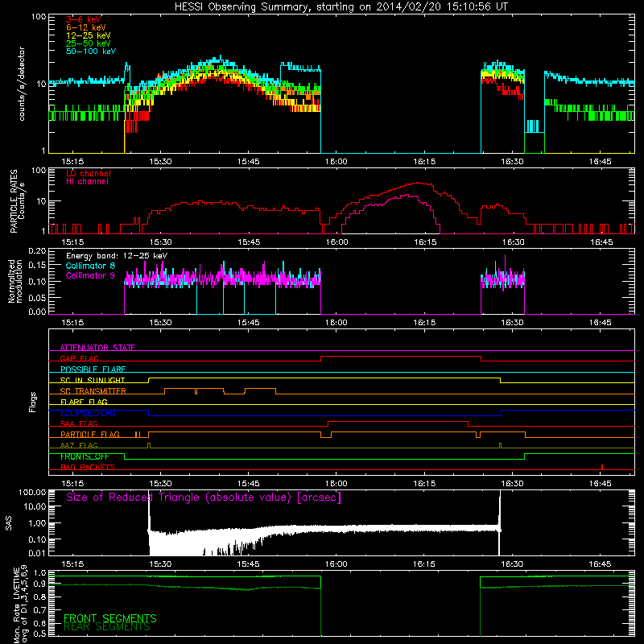Select the PARTICLE_FLAG label

[x=90, y=435]
